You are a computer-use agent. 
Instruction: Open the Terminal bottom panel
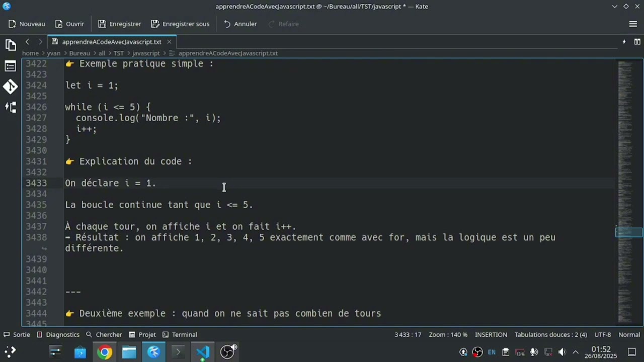point(179,334)
